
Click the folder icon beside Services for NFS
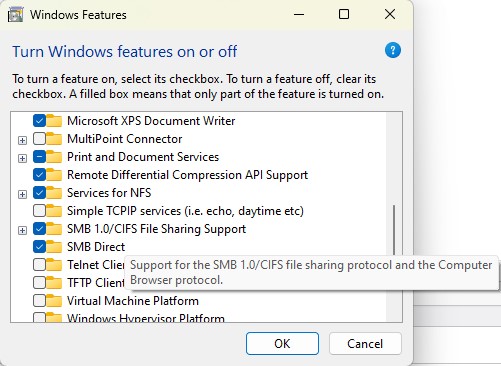54,193
